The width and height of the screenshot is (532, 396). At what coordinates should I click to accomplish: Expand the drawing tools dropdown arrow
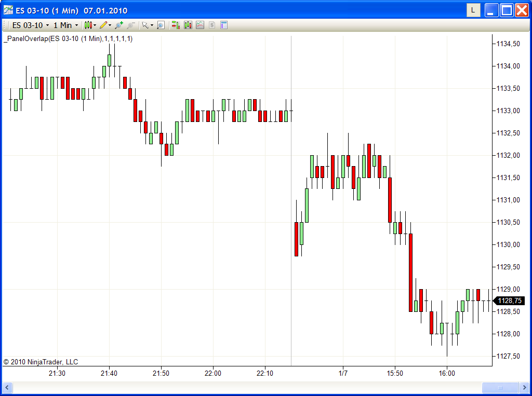110,25
